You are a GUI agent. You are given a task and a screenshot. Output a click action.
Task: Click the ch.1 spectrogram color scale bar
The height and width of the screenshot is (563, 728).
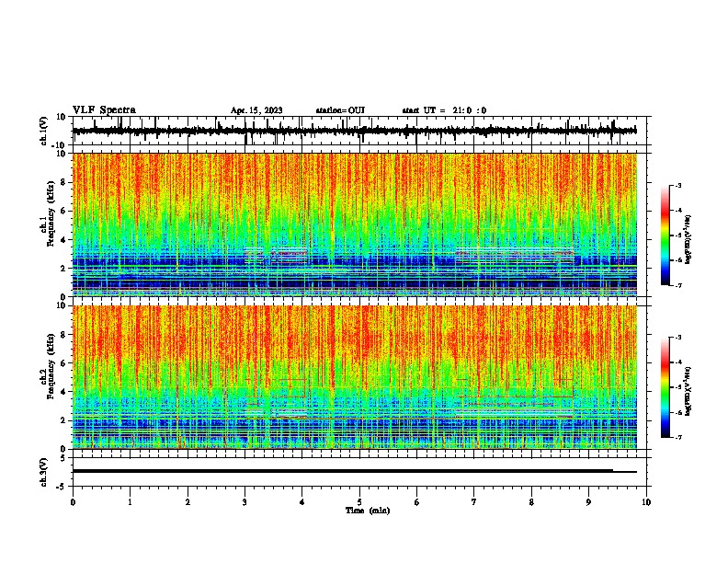coord(665,236)
